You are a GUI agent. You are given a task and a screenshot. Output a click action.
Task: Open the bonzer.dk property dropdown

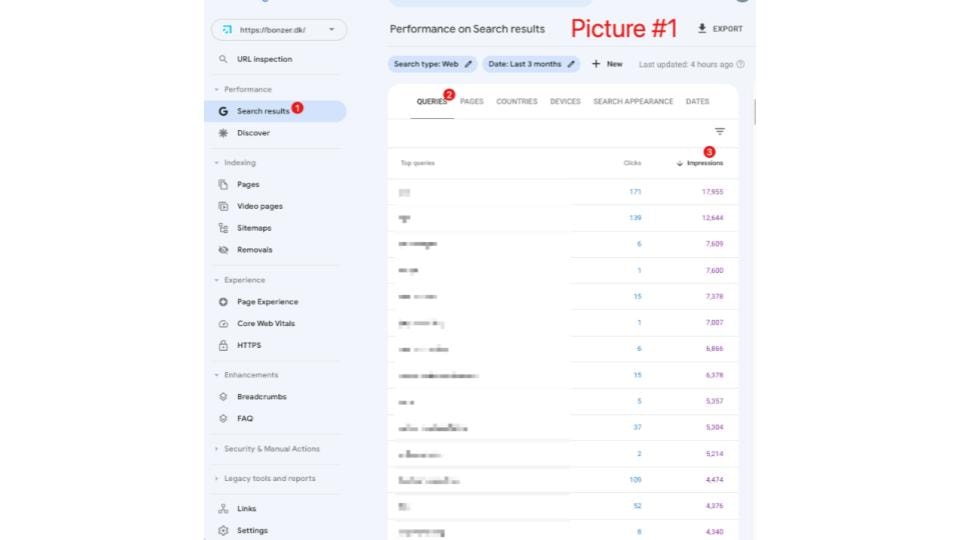coord(279,30)
